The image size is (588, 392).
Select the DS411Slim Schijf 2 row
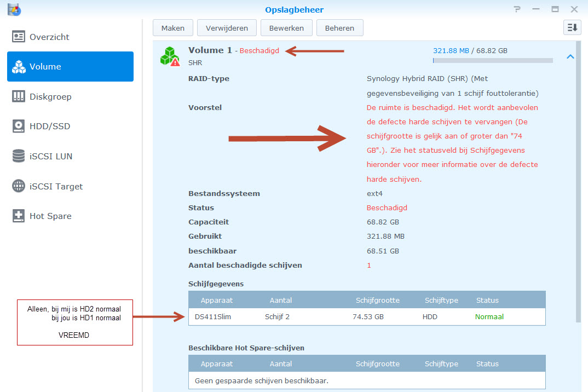click(x=367, y=316)
